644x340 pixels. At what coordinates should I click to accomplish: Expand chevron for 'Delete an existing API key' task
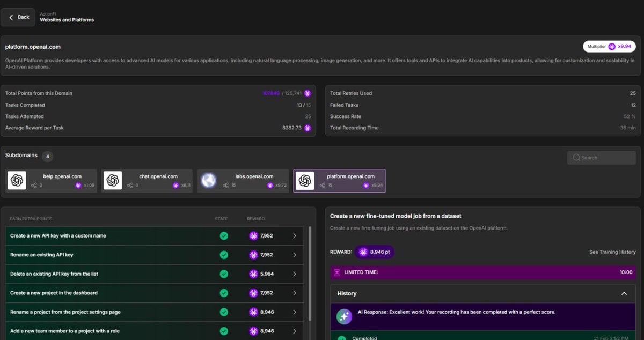click(x=294, y=274)
